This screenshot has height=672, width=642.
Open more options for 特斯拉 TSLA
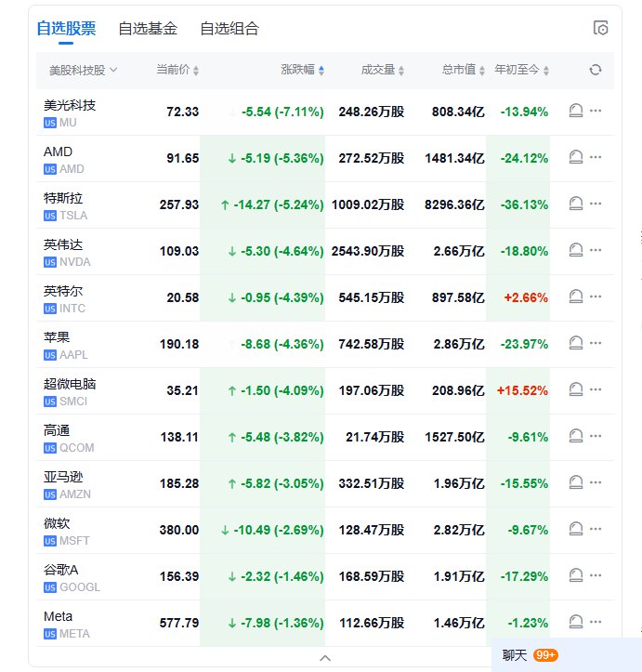596,204
